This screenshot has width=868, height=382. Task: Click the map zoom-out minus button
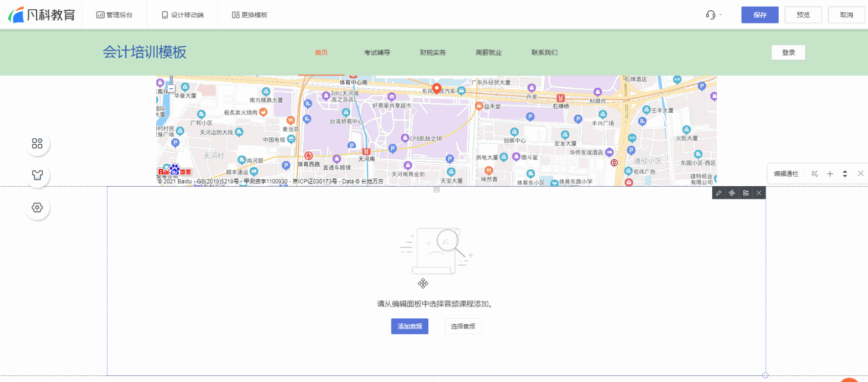(x=172, y=89)
